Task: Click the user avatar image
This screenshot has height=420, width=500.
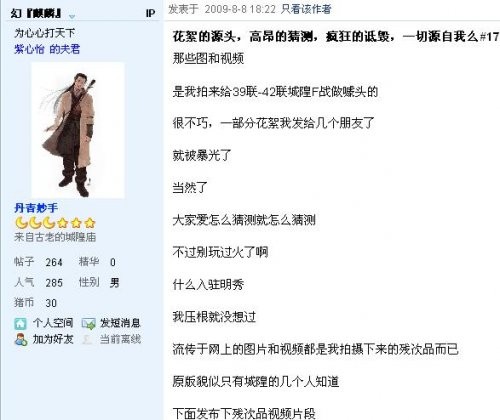Action: 78,130
